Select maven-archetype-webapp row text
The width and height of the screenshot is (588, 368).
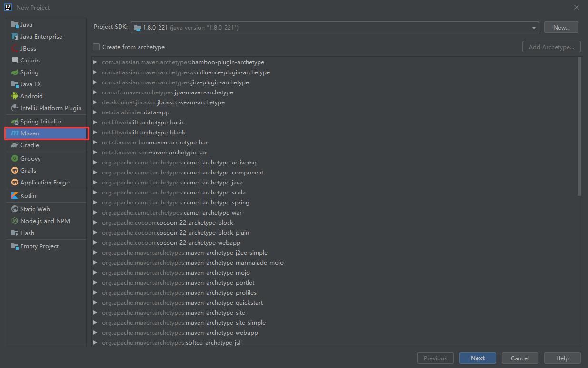(x=180, y=333)
